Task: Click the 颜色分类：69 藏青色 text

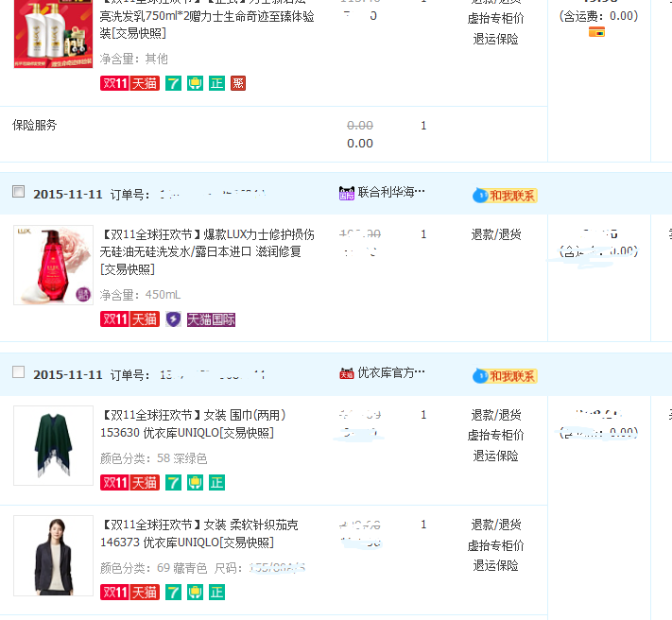Action: tap(153, 568)
